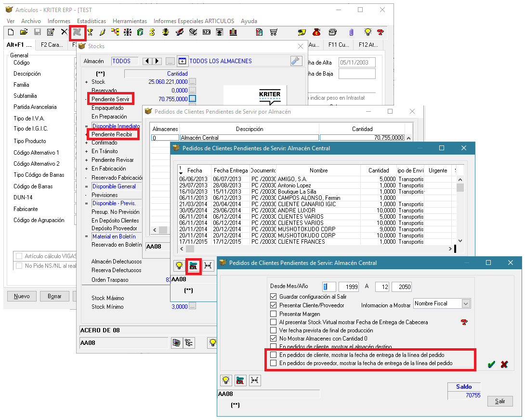Click the colored grid icon next to AA08 in Stocks
525x420 pixels.
pyautogui.click(x=176, y=342)
